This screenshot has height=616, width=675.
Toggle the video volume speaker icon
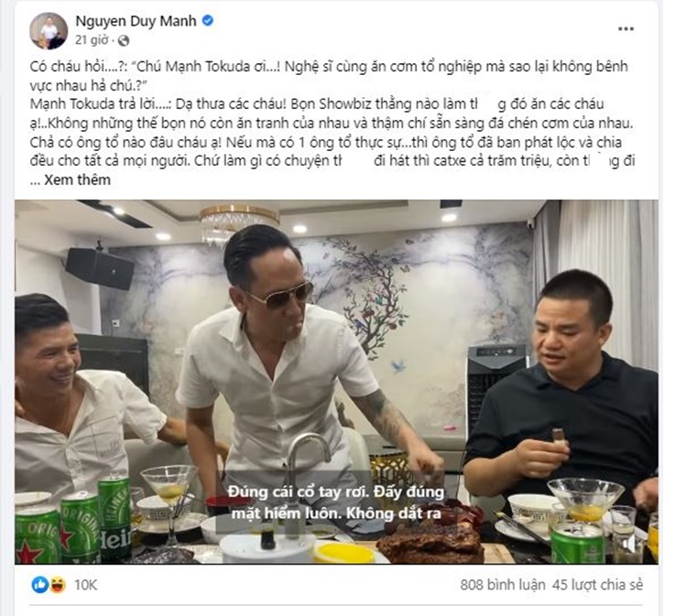click(x=631, y=545)
